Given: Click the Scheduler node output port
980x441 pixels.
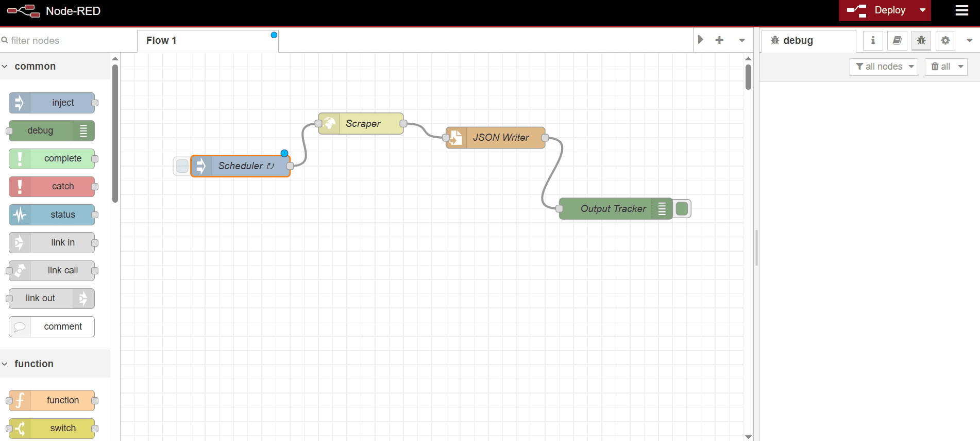Looking at the screenshot, I should coord(290,166).
